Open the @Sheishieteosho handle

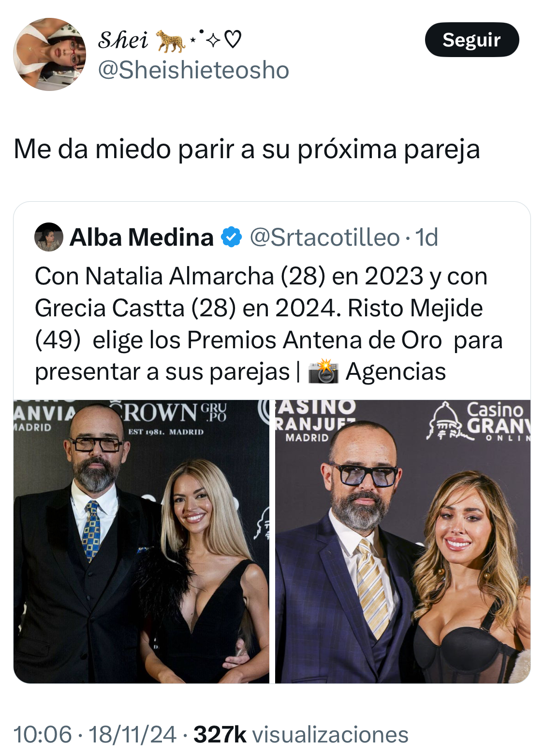pyautogui.click(x=193, y=70)
